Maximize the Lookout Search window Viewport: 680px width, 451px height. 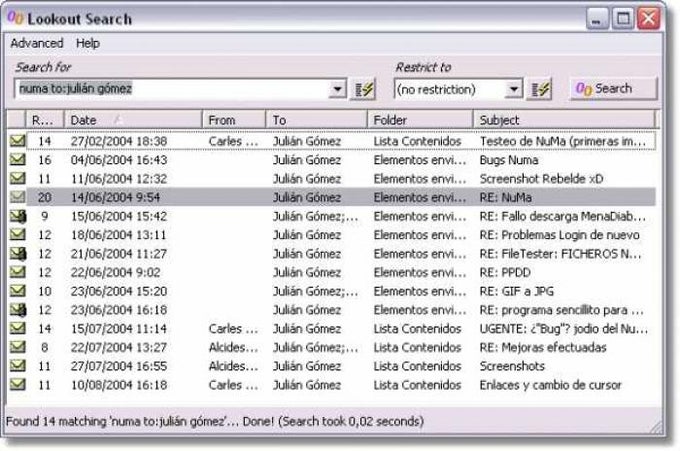click(623, 19)
